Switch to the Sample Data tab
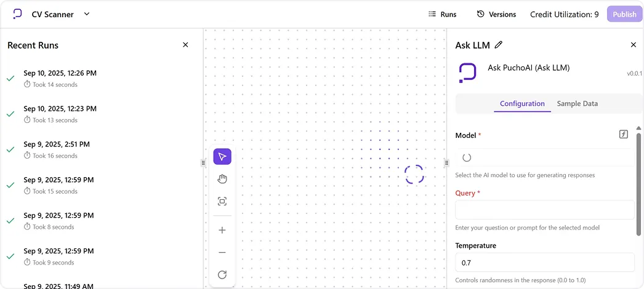The width and height of the screenshot is (644, 289). point(577,104)
